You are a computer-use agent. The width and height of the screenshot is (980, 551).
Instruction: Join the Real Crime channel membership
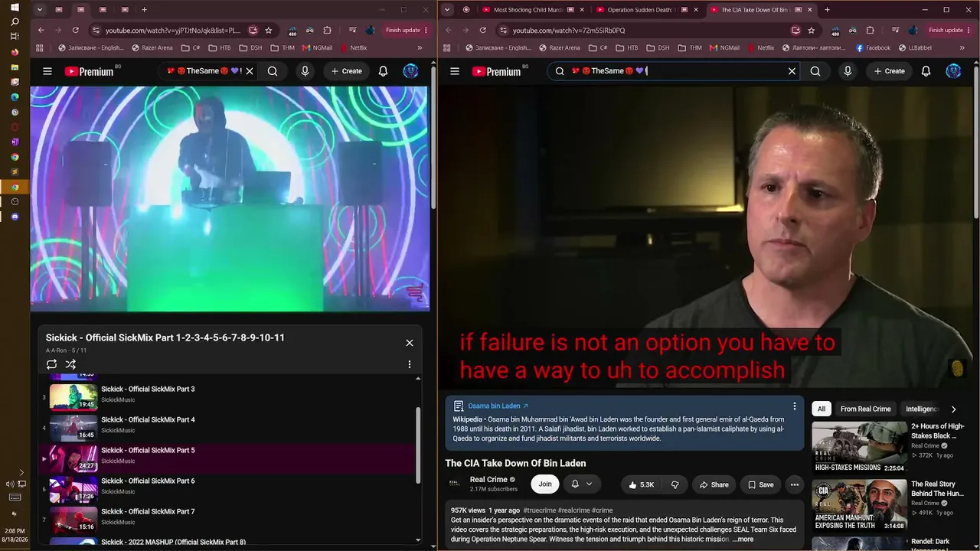click(x=545, y=484)
